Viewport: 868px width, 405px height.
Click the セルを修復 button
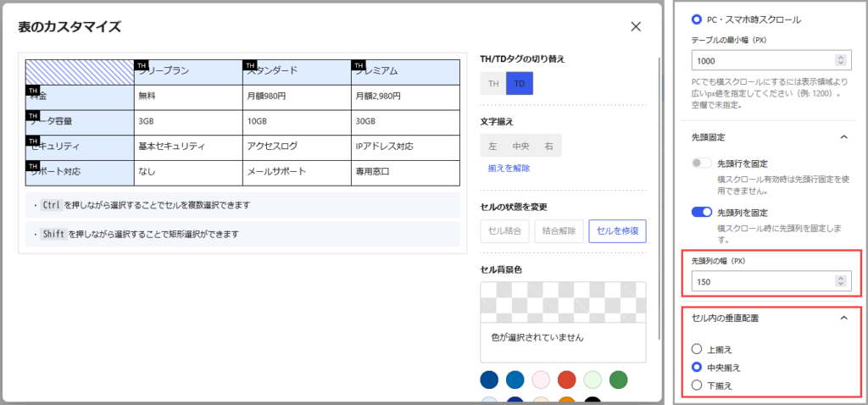(618, 231)
